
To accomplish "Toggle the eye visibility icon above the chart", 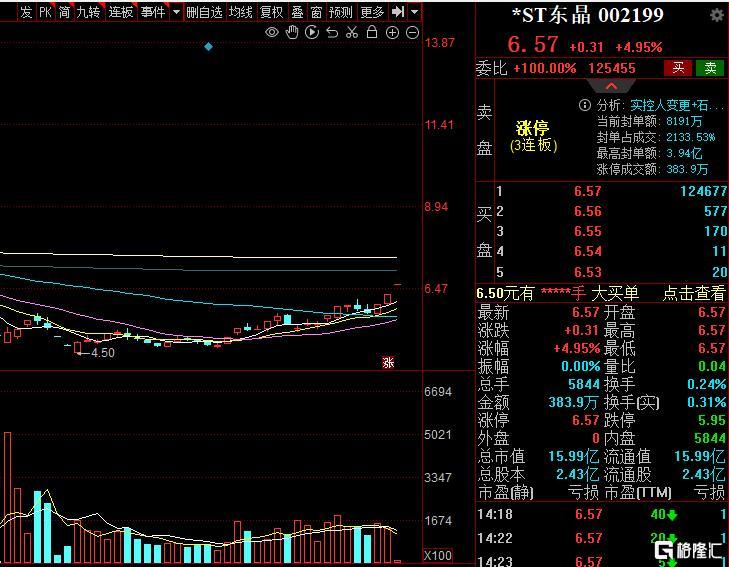I will [272, 33].
